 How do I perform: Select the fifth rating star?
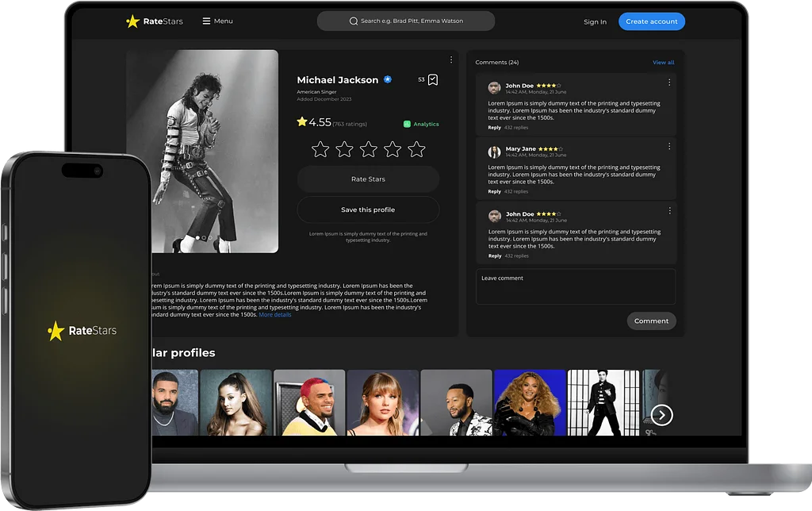point(416,149)
